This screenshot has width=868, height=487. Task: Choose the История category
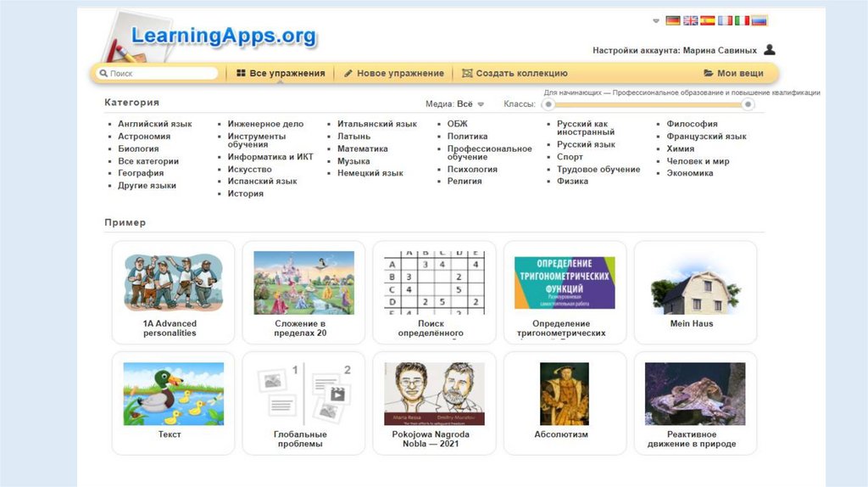pos(245,194)
